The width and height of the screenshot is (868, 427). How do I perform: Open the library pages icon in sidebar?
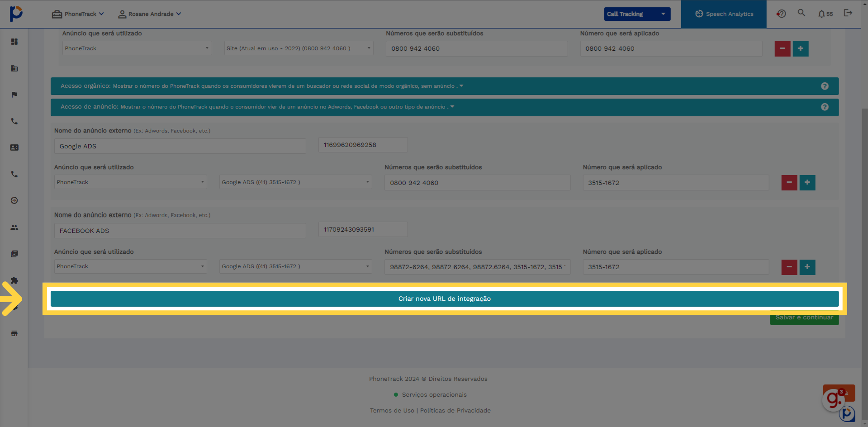(x=14, y=254)
